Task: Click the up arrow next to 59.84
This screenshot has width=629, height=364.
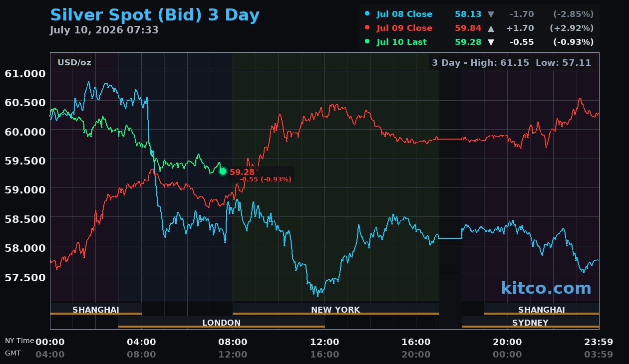Action: (491, 28)
